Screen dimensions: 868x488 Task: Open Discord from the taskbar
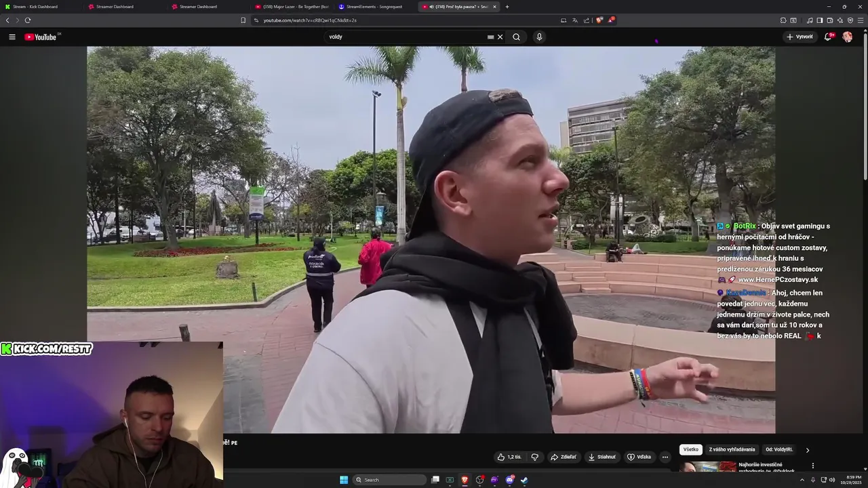[509, 480]
